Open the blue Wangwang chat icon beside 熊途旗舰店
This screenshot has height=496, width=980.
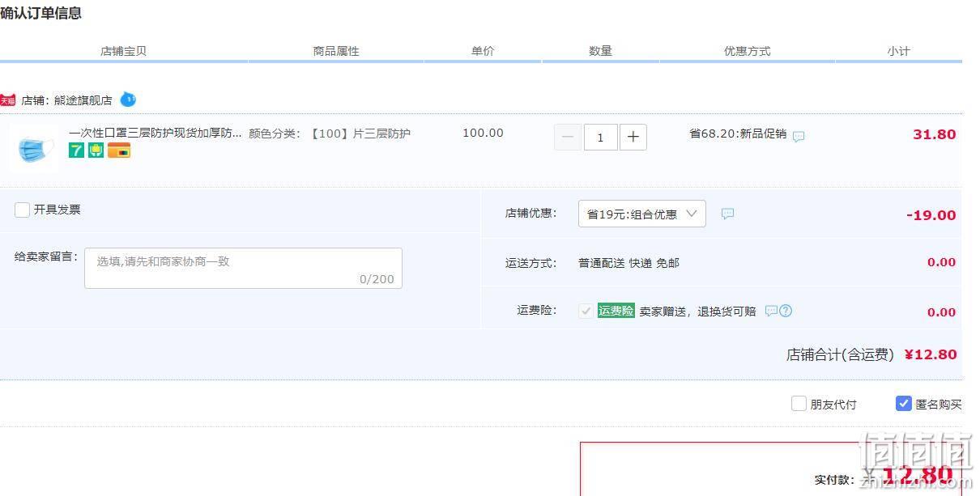(x=128, y=100)
